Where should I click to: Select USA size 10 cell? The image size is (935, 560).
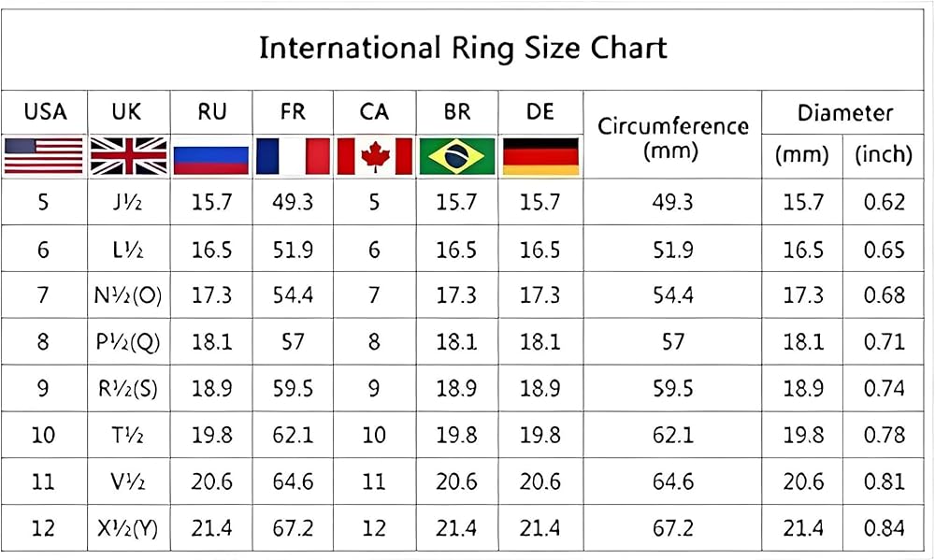tap(43, 436)
